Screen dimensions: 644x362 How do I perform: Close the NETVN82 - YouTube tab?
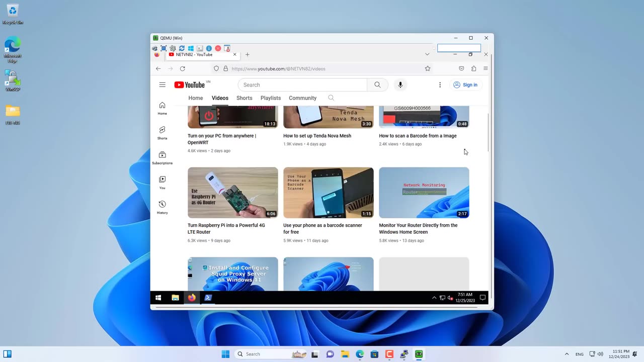tap(234, 54)
